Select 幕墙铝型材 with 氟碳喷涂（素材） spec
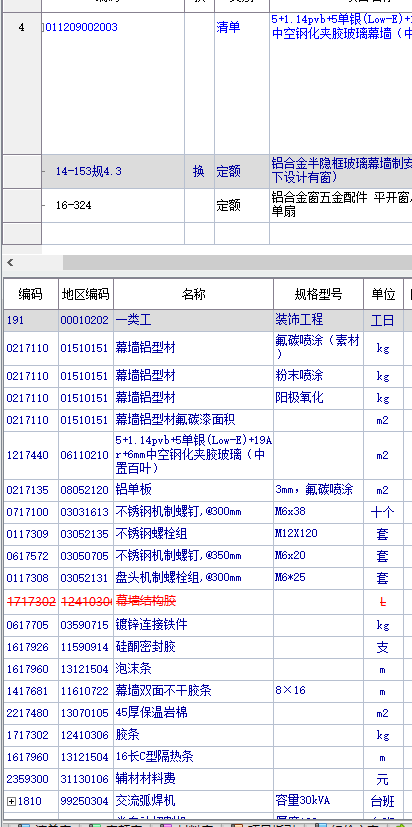 click(206, 348)
